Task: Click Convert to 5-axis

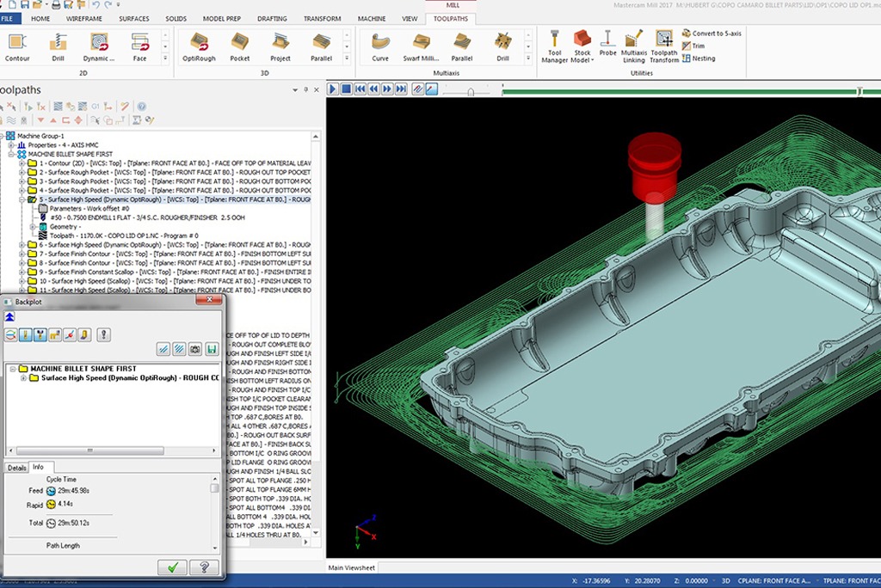Action: pyautogui.click(x=712, y=34)
